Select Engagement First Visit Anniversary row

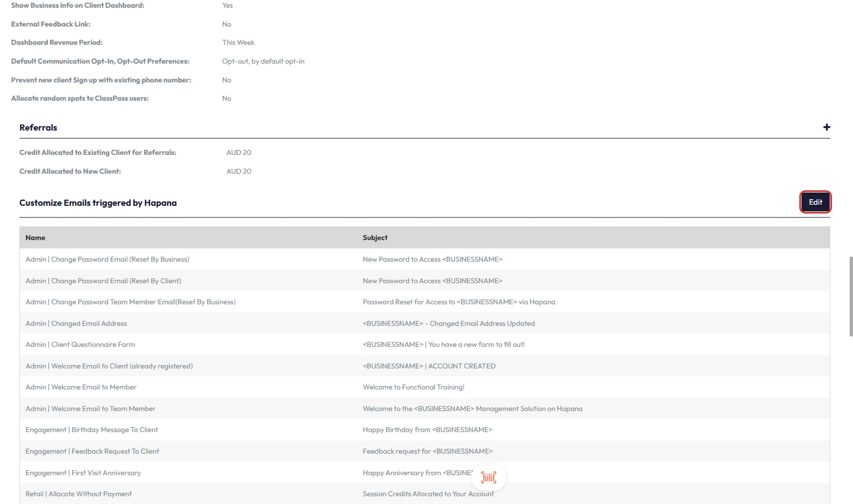(x=83, y=473)
